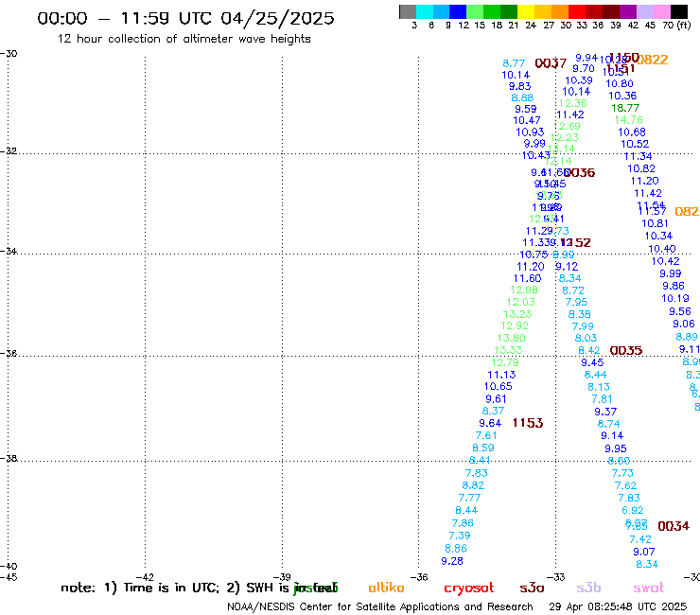This screenshot has width=700, height=615.
Task: Click wave height value '7.95'
Action: point(576,303)
